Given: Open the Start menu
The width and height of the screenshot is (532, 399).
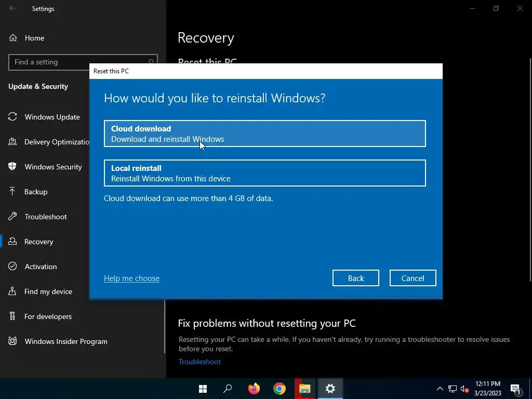Looking at the screenshot, I should (x=203, y=389).
